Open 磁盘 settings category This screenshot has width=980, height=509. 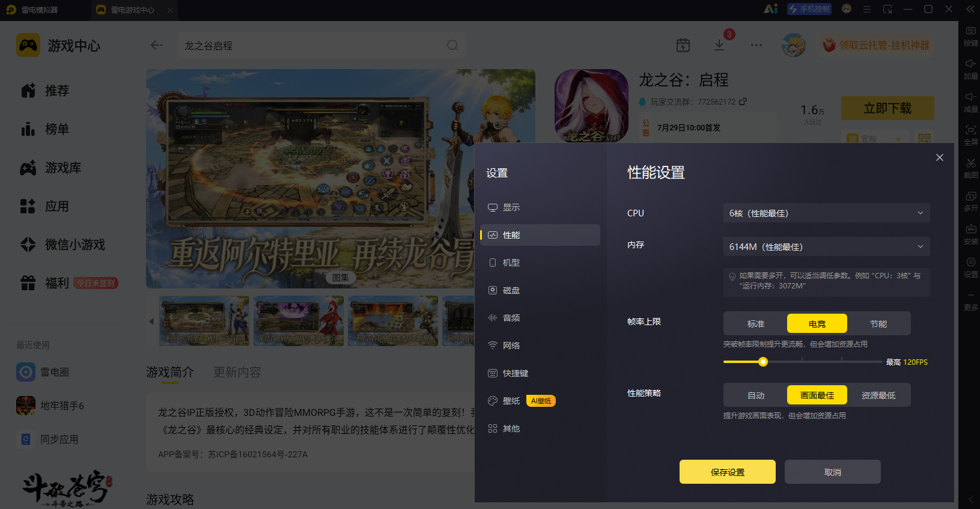540,290
